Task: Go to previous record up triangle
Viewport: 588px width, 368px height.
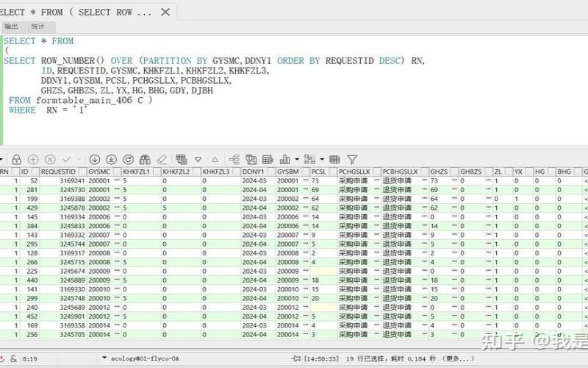Action: (215, 160)
